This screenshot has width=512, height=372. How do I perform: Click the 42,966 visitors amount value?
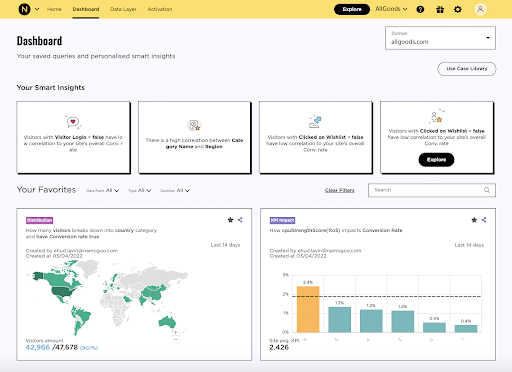click(38, 347)
